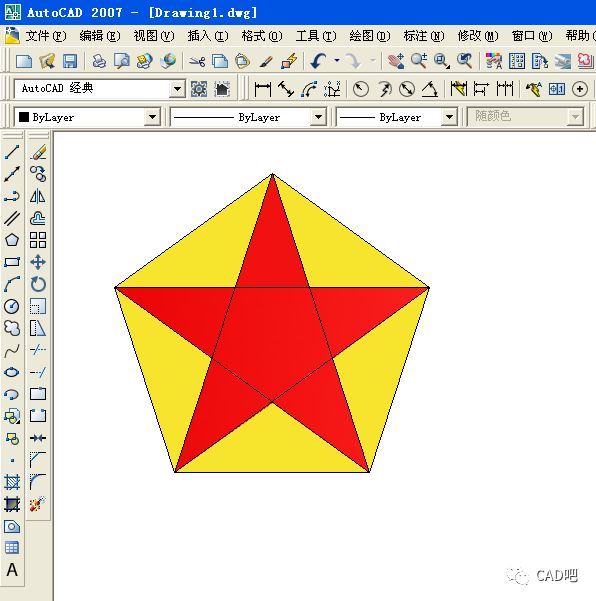Expand the Undo history arrow
Viewport: 596px width, 601px height.
pyautogui.click(x=337, y=61)
